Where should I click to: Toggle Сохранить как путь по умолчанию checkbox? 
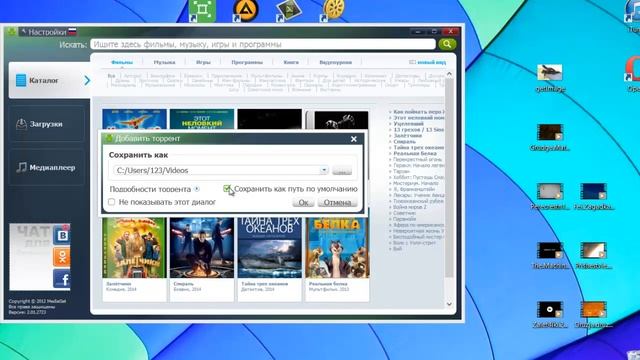click(x=227, y=188)
